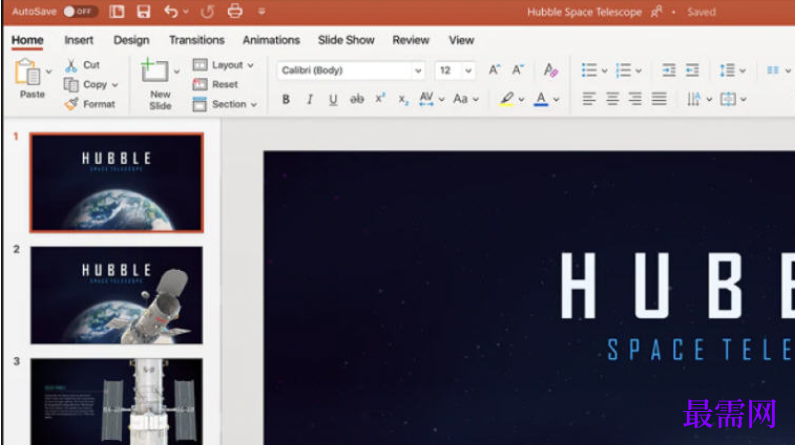
Task: Open the Layout dropdown
Action: pos(223,65)
